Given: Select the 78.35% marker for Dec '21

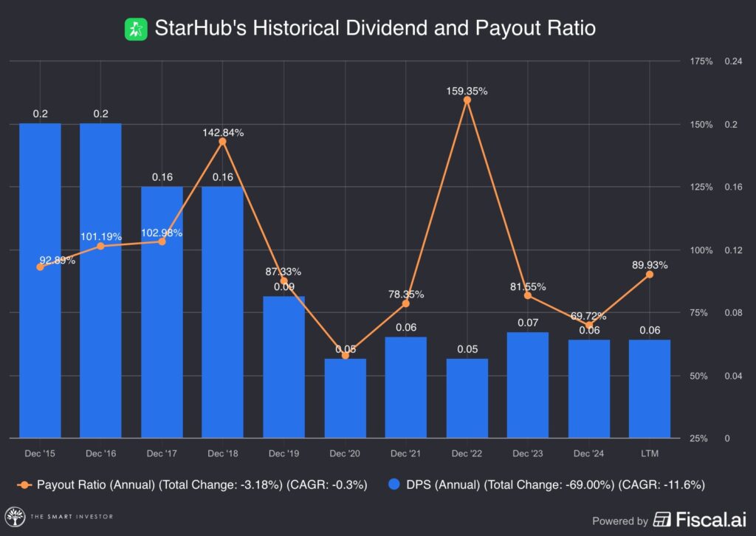Looking at the screenshot, I should (x=405, y=303).
